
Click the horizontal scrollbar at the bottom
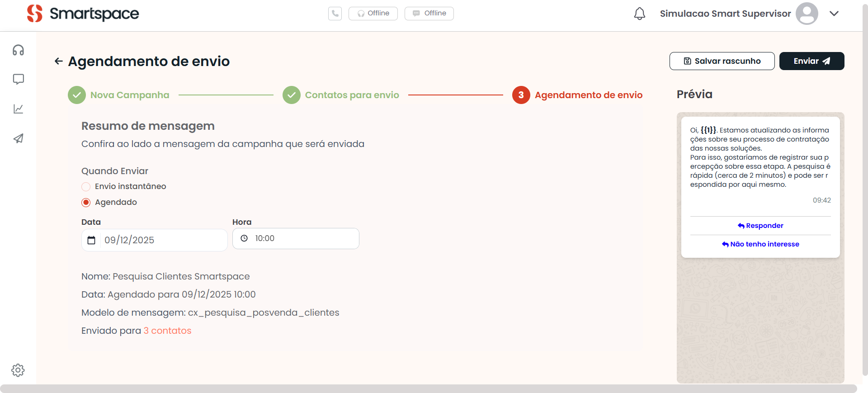[x=428, y=388]
